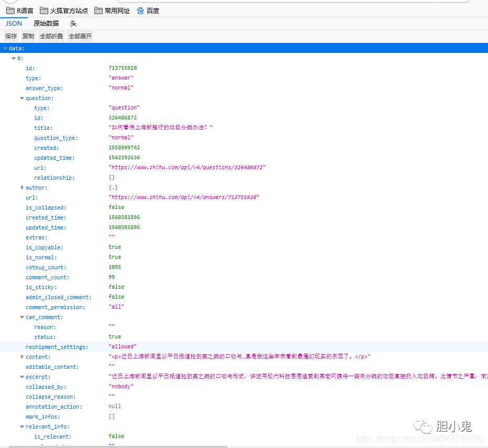The width and height of the screenshot is (488, 448).
Task: Expand the content node
Action: tap(22, 357)
